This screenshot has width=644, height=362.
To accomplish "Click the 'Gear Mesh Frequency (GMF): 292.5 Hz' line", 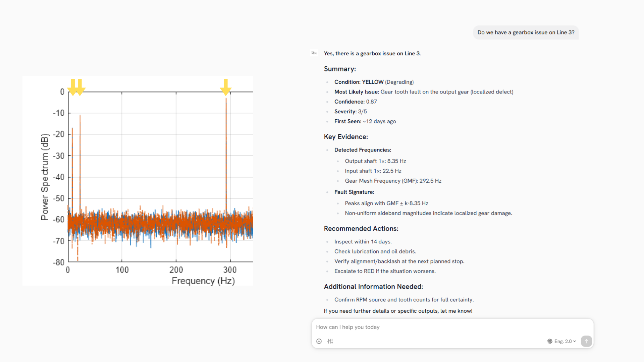I will [393, 181].
